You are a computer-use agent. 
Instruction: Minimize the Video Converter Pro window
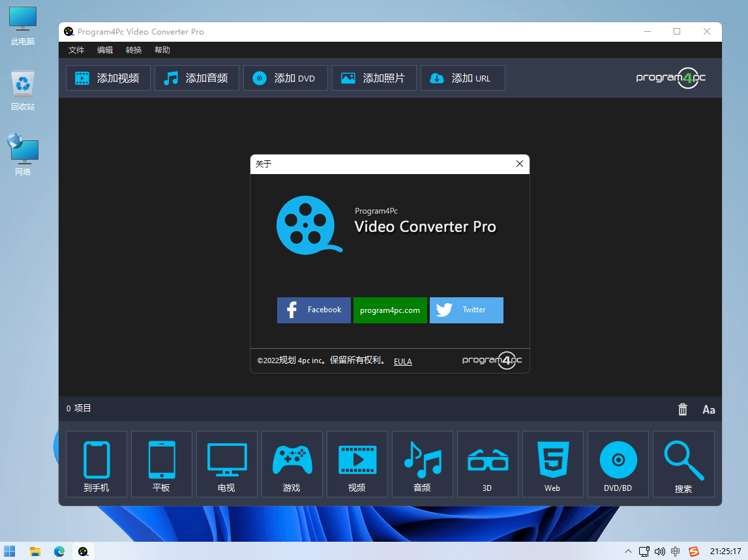click(x=648, y=31)
